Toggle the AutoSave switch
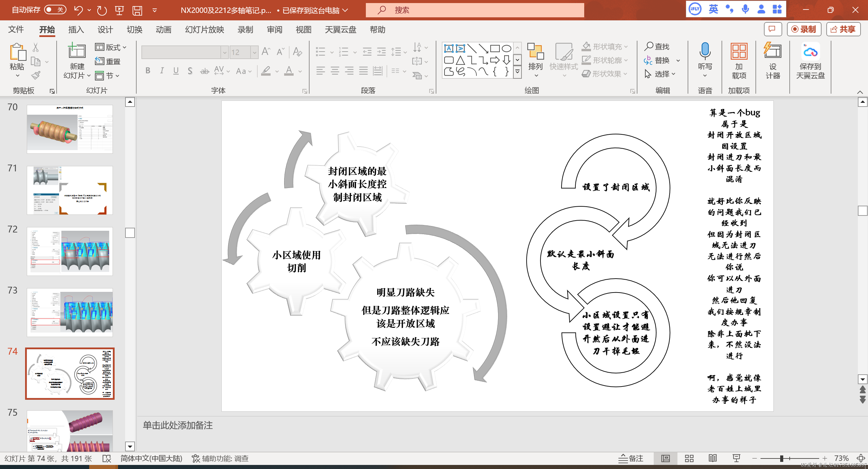Image resolution: width=868 pixels, height=469 pixels. tap(55, 10)
